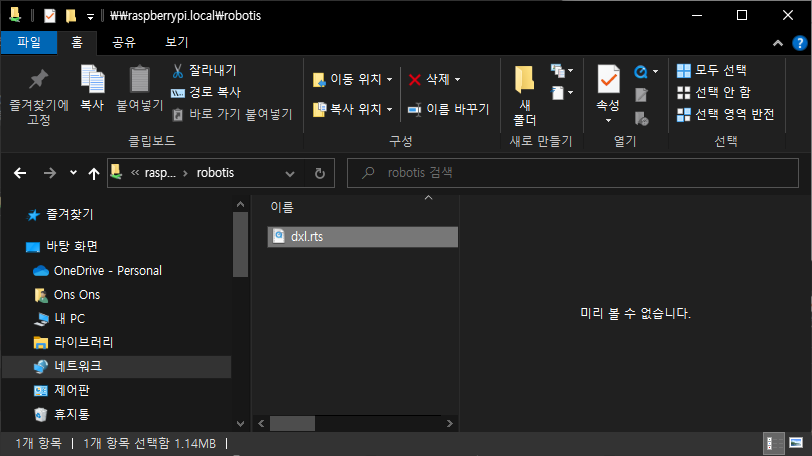Collapse the ribbon with the chevron

(x=775, y=43)
